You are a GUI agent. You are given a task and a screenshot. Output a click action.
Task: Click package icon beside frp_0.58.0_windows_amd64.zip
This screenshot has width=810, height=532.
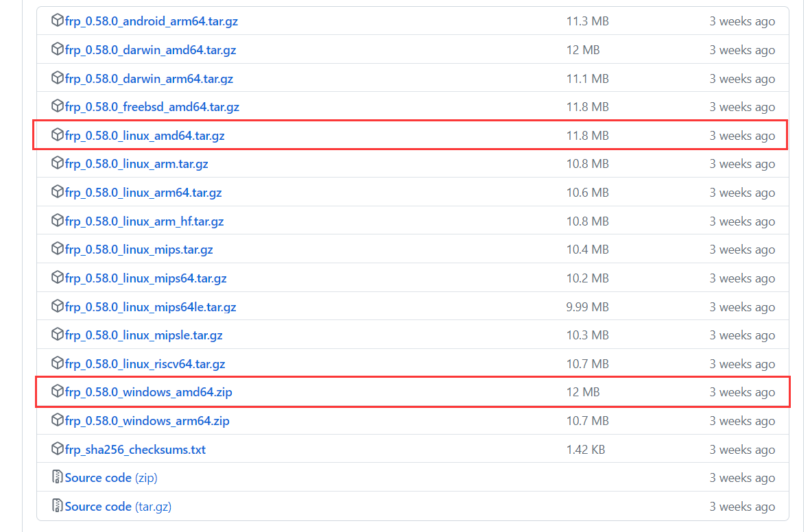[58, 392]
